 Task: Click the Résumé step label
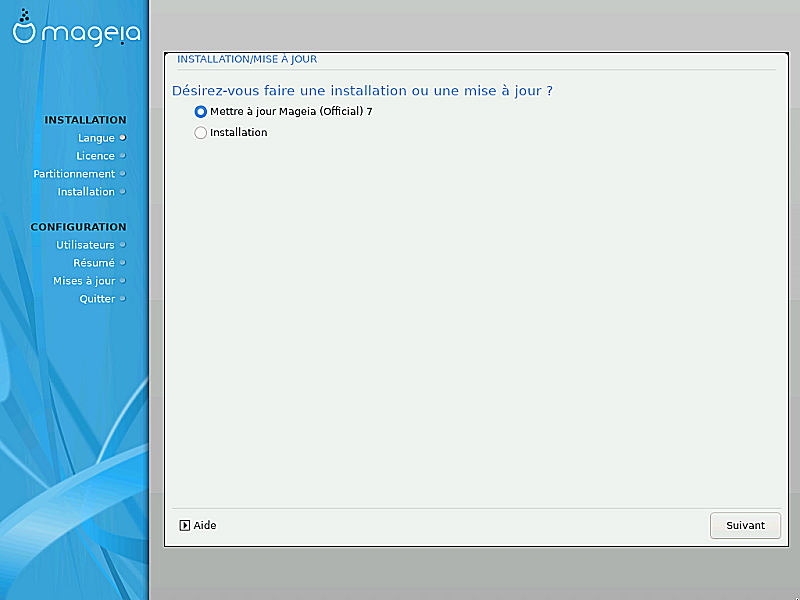point(93,263)
